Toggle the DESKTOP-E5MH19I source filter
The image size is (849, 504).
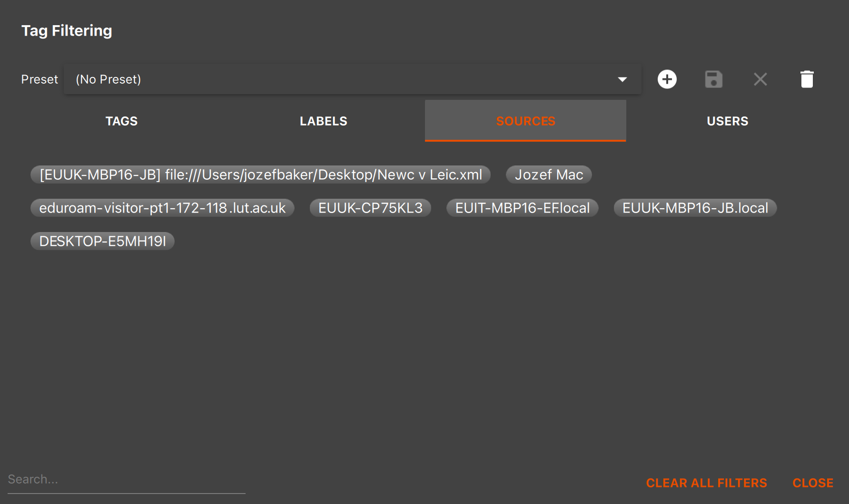point(102,241)
